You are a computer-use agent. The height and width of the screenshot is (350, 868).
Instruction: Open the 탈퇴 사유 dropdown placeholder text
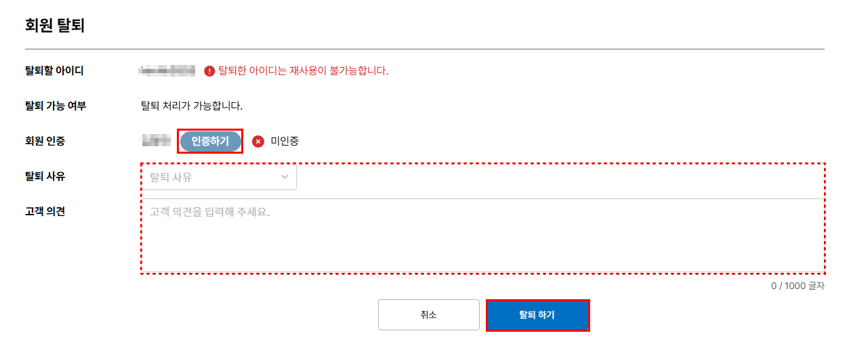coord(171,177)
